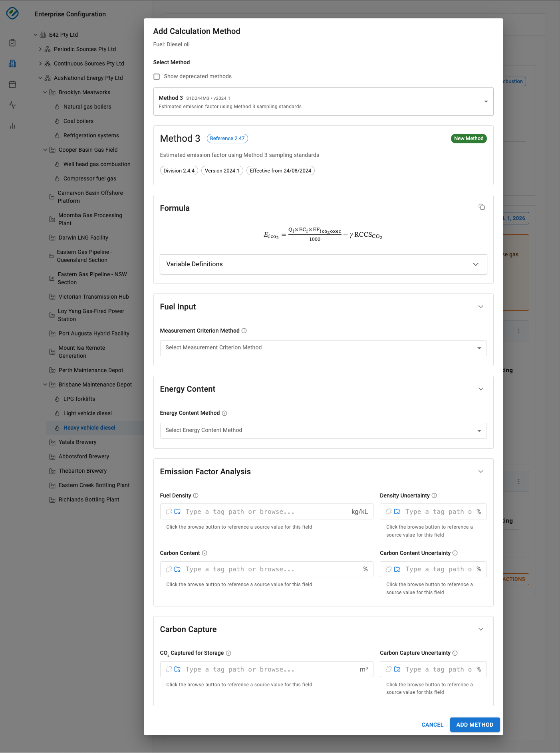The width and height of the screenshot is (560, 753).
Task: Click the Add Method button
Action: pos(475,725)
